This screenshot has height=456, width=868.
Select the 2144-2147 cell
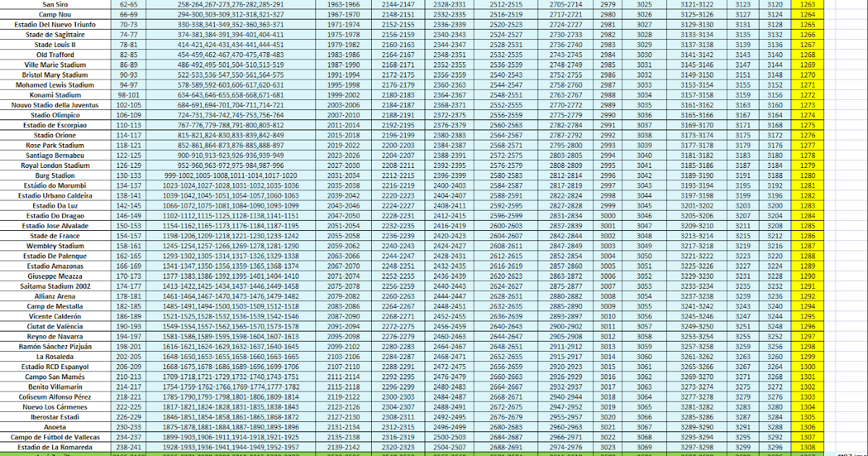[399, 4]
